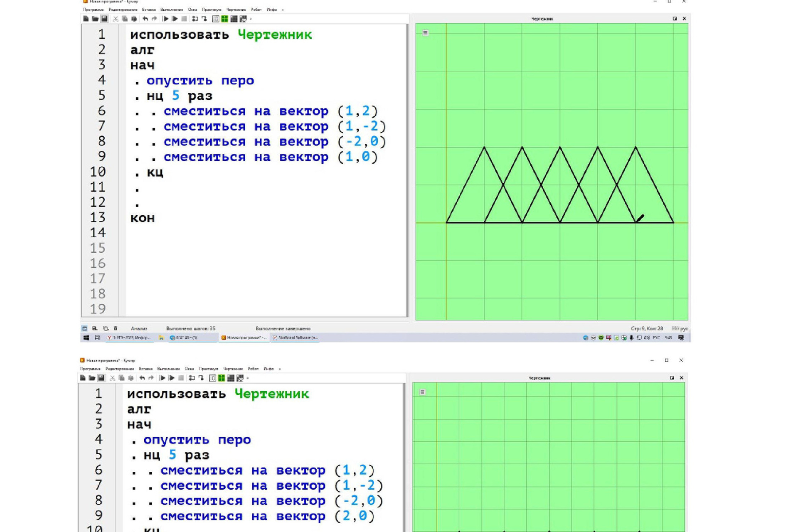The image size is (798, 532).
Task: Run the program with top toolbar play button
Action: pos(165,19)
